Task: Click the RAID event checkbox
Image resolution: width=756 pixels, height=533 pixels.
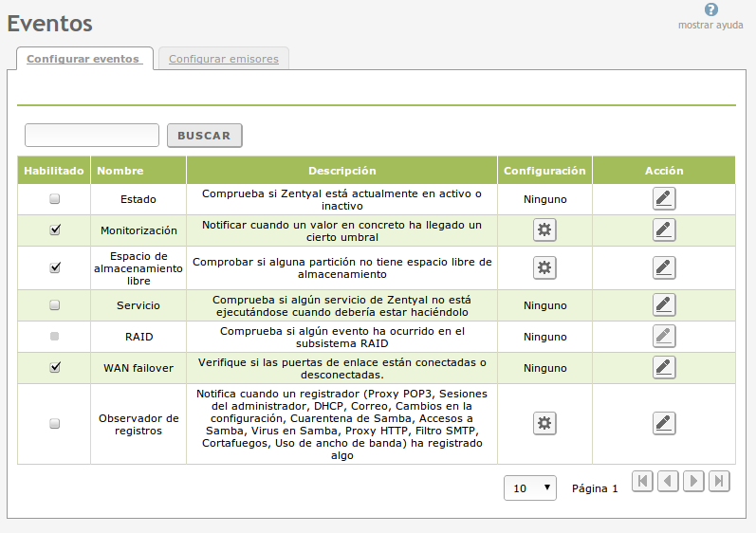Action: click(x=54, y=336)
